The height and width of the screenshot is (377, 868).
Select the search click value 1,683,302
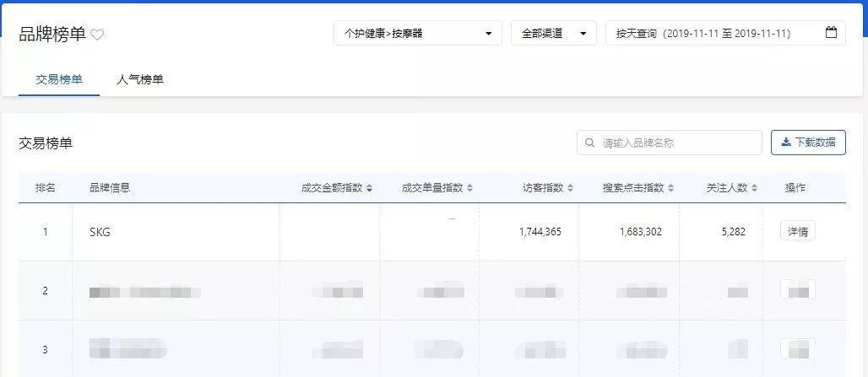click(x=641, y=232)
